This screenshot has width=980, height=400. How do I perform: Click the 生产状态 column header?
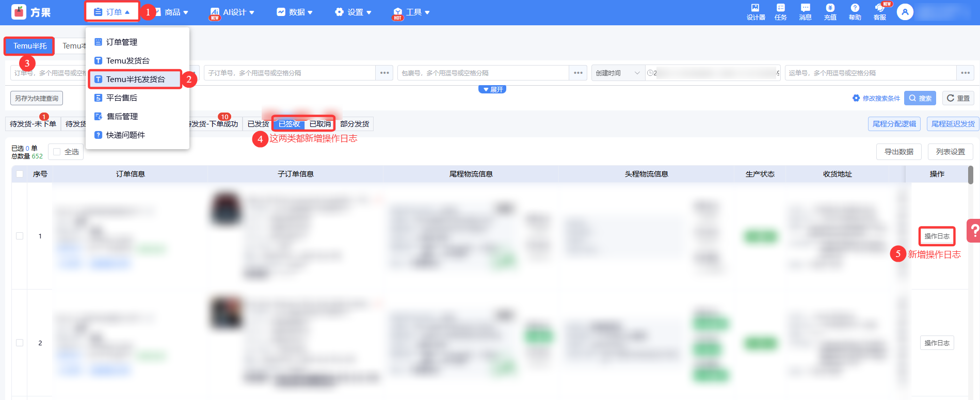coord(760,174)
